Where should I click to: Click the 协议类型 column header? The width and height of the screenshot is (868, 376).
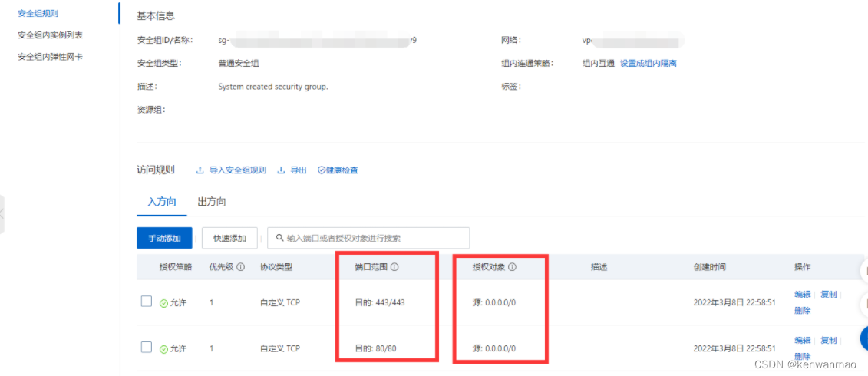pos(276,267)
